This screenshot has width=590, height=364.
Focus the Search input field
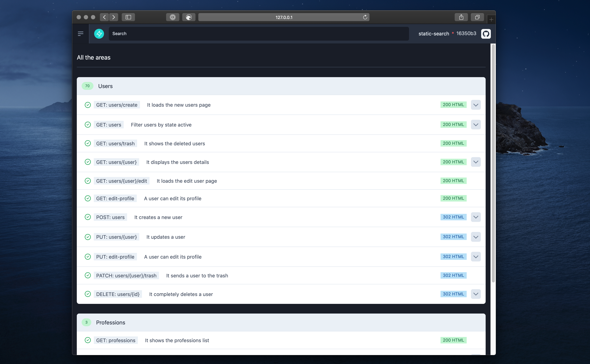pos(259,34)
